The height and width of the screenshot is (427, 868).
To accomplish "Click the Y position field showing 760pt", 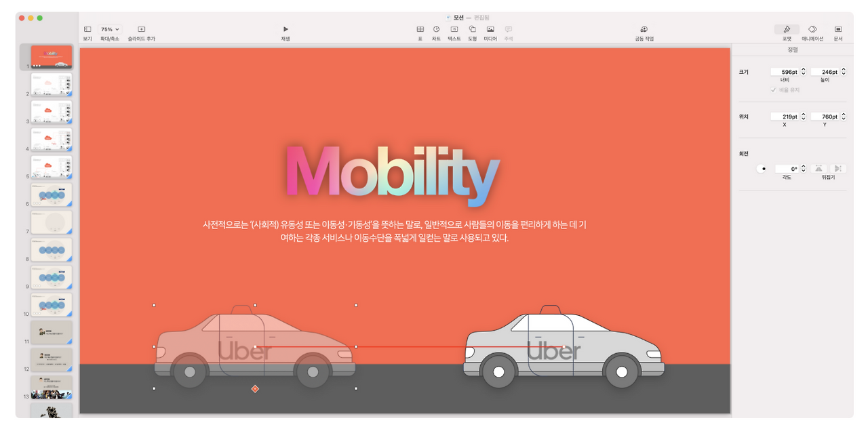I will (825, 117).
